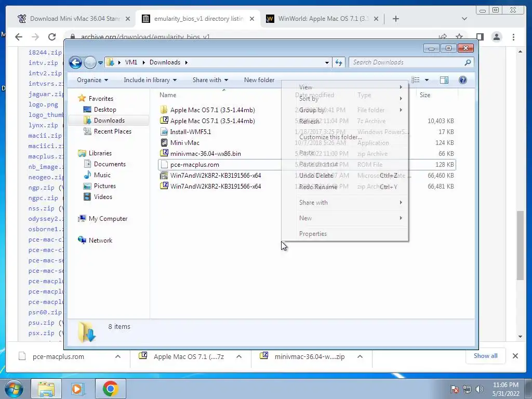The width and height of the screenshot is (532, 399).
Task: Refresh the Downloads folder via address bar icon
Action: click(339, 62)
